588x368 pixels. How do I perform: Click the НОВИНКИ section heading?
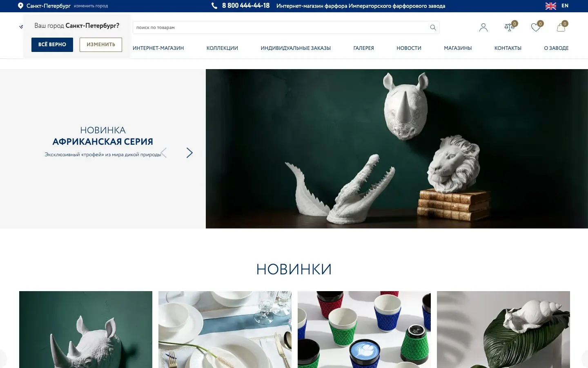tap(294, 269)
